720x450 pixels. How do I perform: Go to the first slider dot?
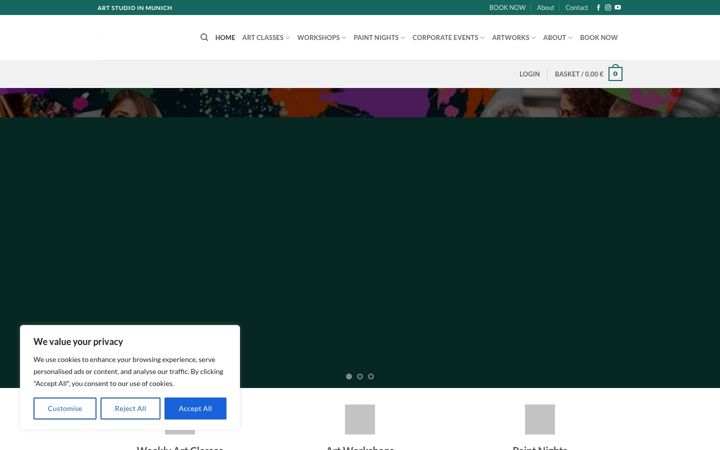(x=349, y=377)
